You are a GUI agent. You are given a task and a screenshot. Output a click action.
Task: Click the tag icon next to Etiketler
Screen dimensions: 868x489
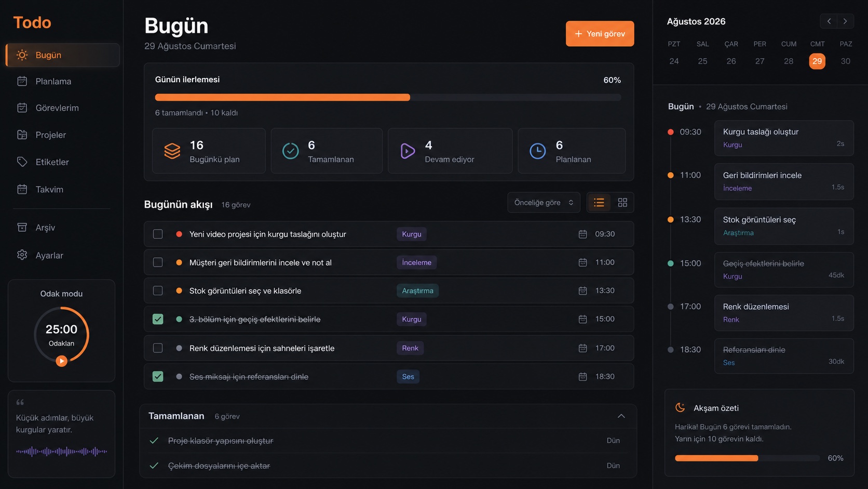tap(22, 162)
